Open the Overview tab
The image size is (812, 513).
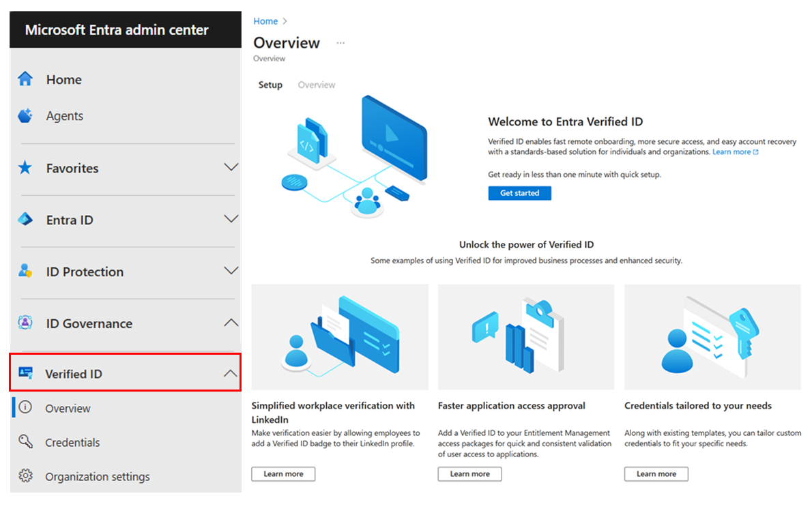tap(316, 85)
